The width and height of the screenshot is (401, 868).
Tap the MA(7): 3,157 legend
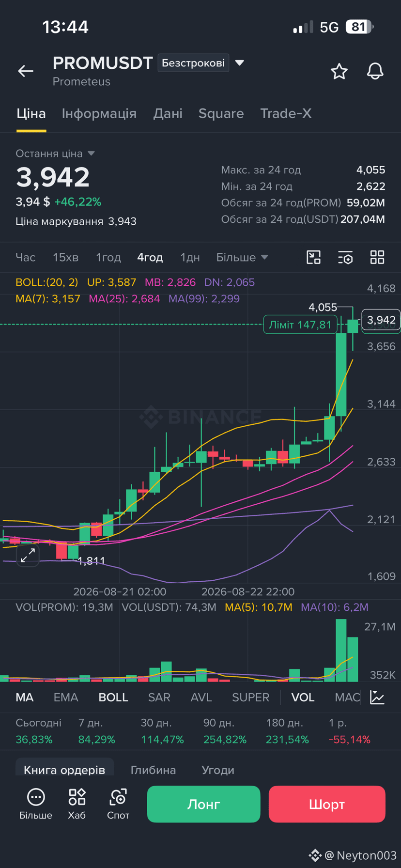(x=48, y=299)
